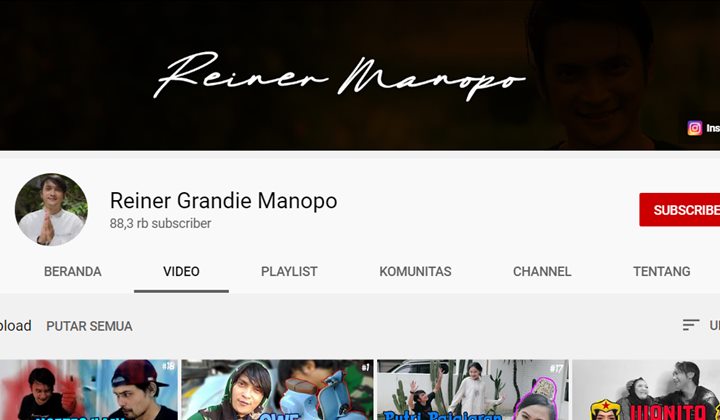Open the BERANDA tab
720x420 pixels.
[72, 271]
